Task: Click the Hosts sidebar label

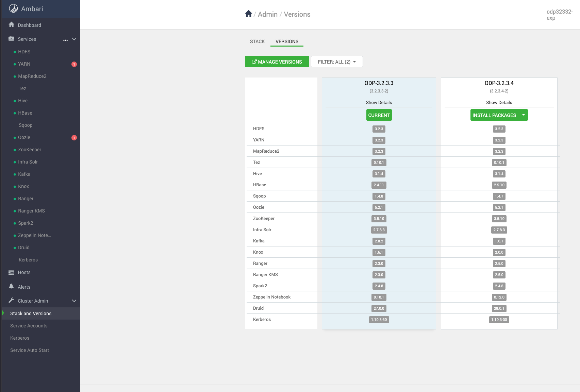Action: pyautogui.click(x=24, y=272)
